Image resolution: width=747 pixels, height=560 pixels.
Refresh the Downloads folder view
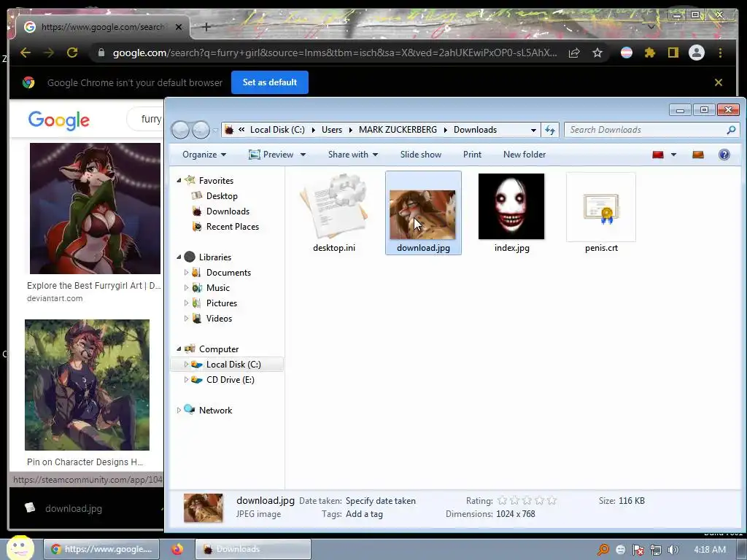[x=550, y=130]
